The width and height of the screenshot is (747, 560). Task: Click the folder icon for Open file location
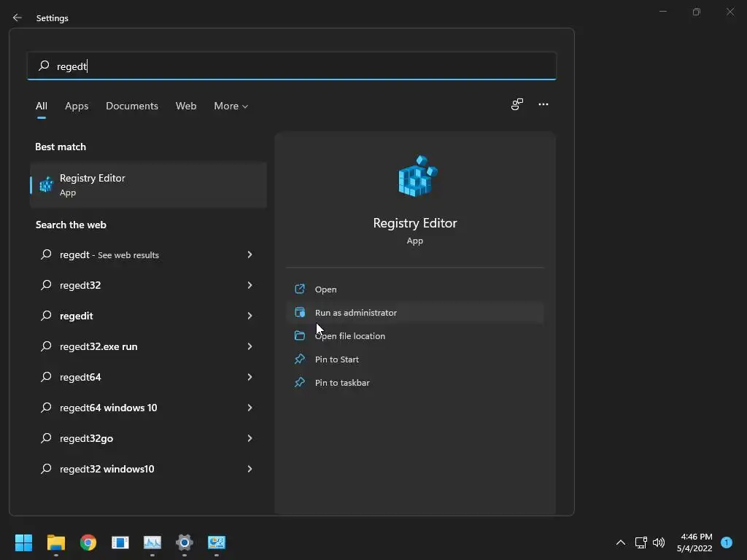coord(300,335)
